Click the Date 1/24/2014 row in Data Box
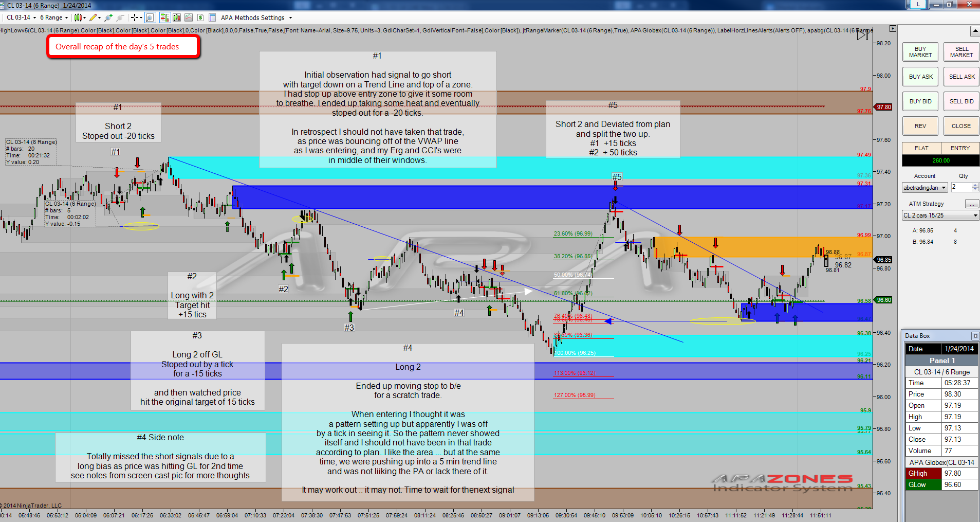This screenshot has height=522, width=980. click(x=941, y=349)
